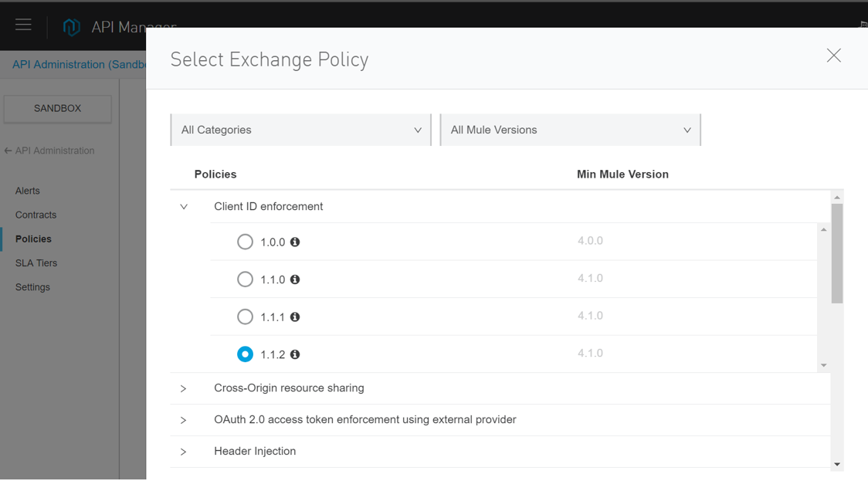Select the 1.0.0 version radio button
Image resolution: width=868 pixels, height=481 pixels.
click(x=245, y=242)
